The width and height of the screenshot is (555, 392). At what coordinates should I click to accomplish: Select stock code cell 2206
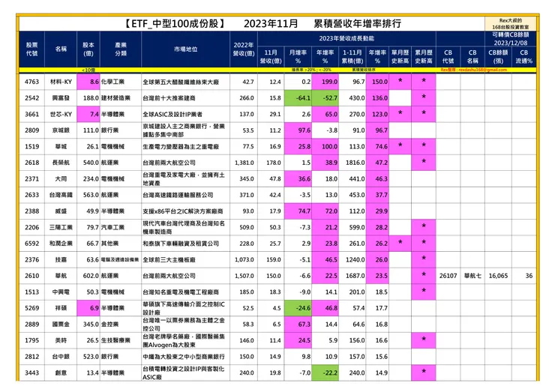(31, 228)
